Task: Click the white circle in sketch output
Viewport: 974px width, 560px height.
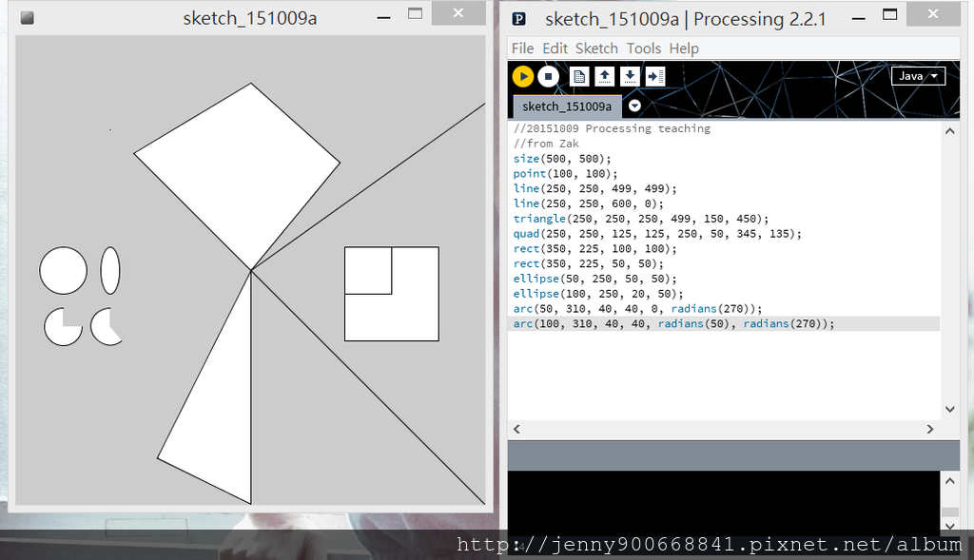Action: (64, 271)
